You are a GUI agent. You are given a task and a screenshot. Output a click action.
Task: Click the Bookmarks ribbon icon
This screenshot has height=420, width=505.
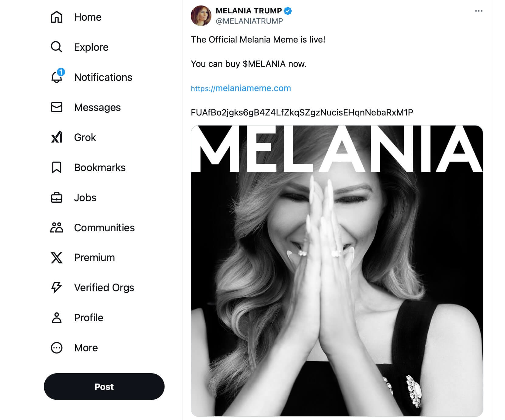(57, 167)
